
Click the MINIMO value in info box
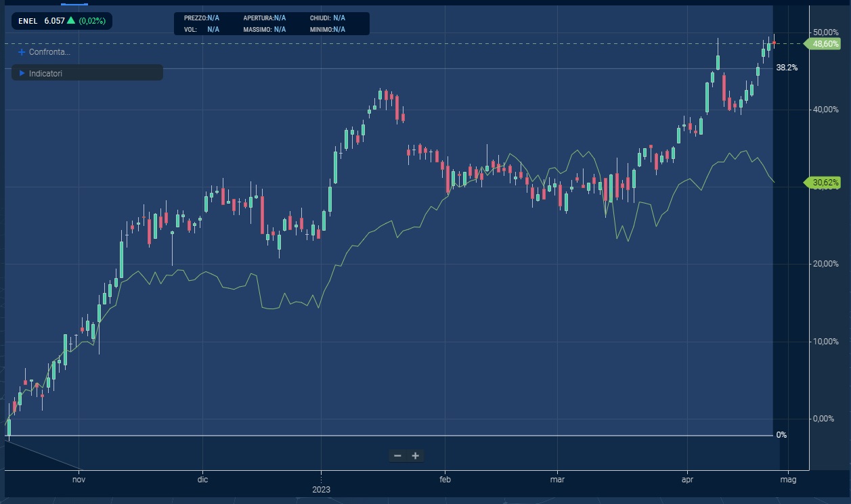pos(339,29)
